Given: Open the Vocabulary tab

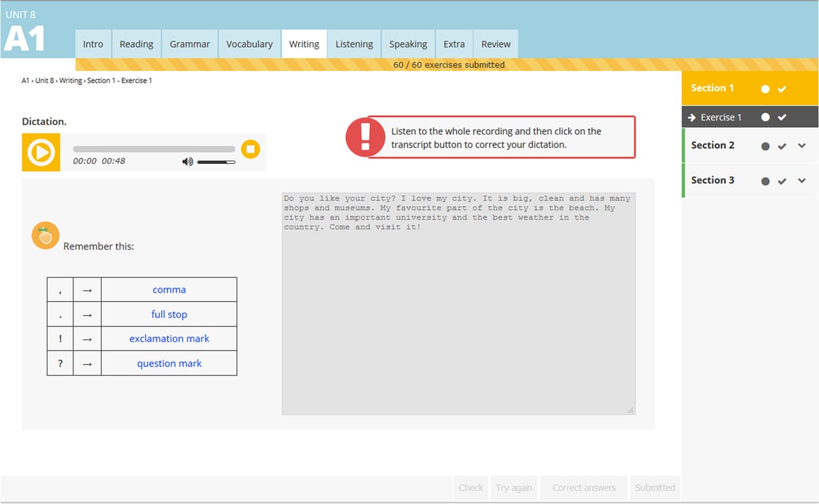Looking at the screenshot, I should tap(249, 44).
